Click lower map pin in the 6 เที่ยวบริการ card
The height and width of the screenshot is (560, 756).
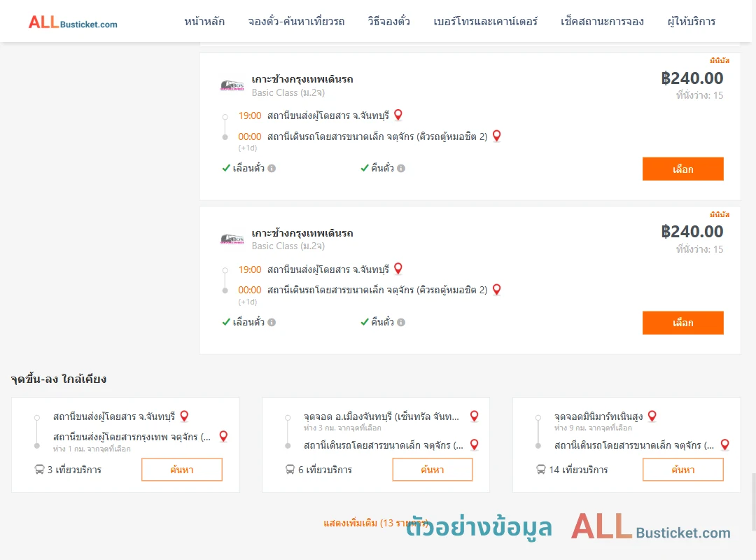pos(475,444)
